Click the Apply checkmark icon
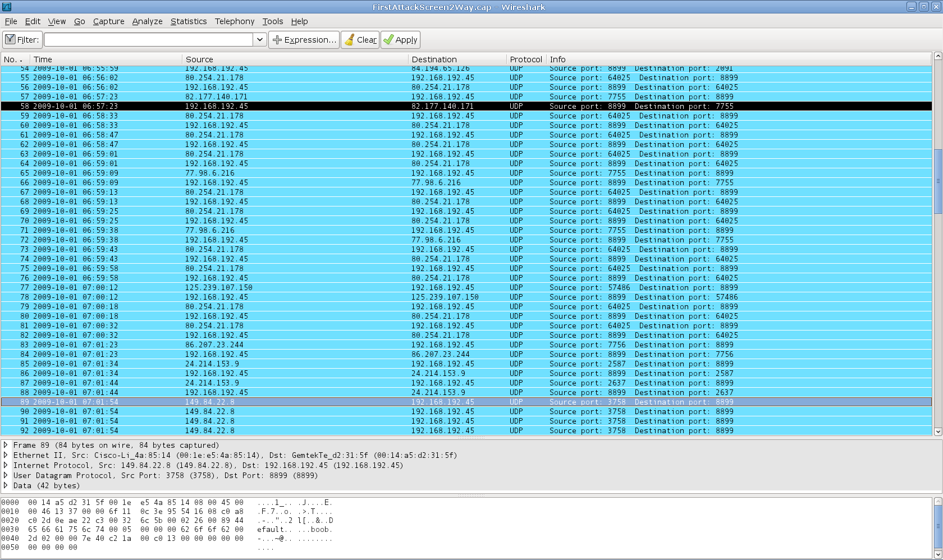 pos(388,40)
